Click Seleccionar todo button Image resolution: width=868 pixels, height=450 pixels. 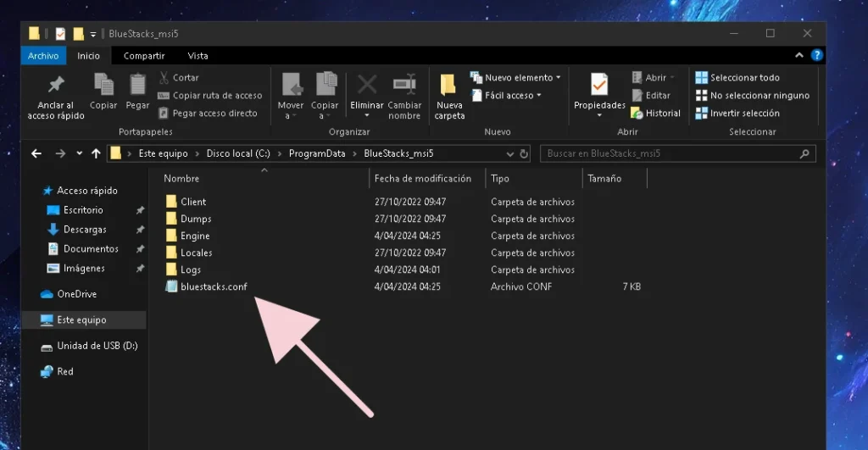click(737, 78)
